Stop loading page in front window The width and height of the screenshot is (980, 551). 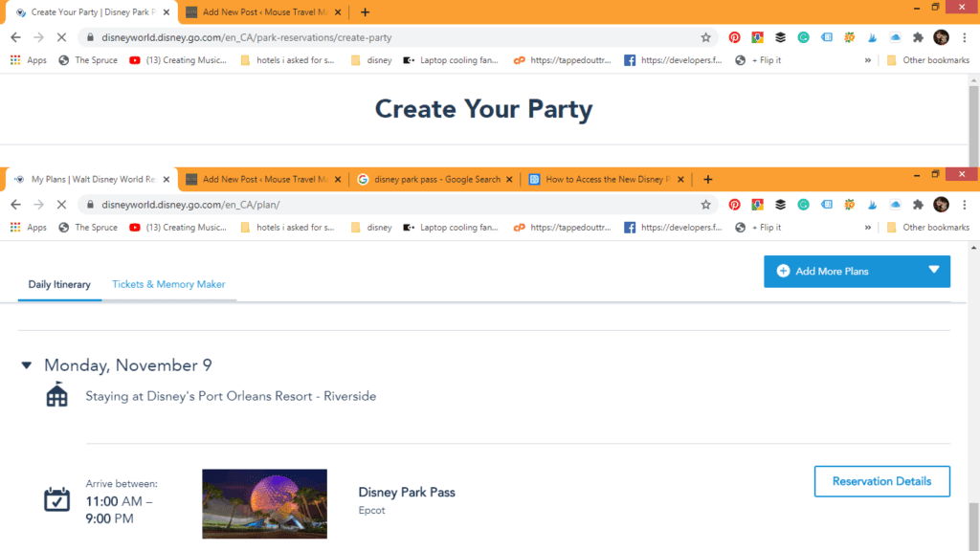[61, 205]
